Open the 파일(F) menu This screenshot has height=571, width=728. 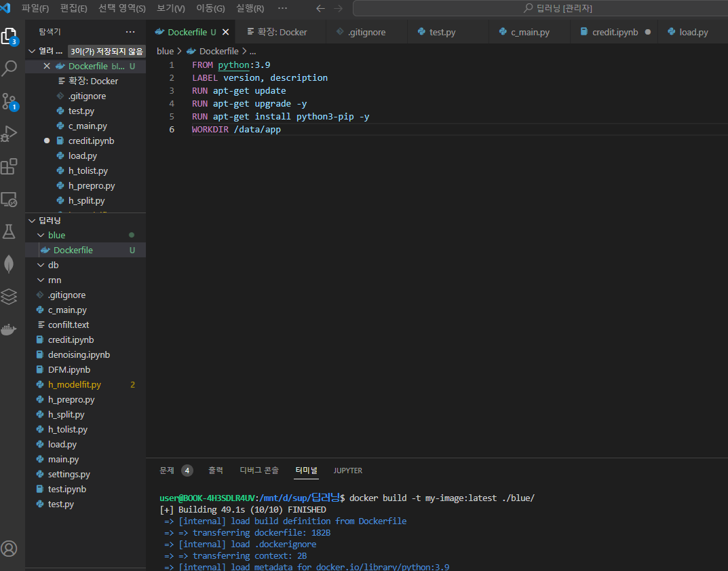click(x=35, y=9)
